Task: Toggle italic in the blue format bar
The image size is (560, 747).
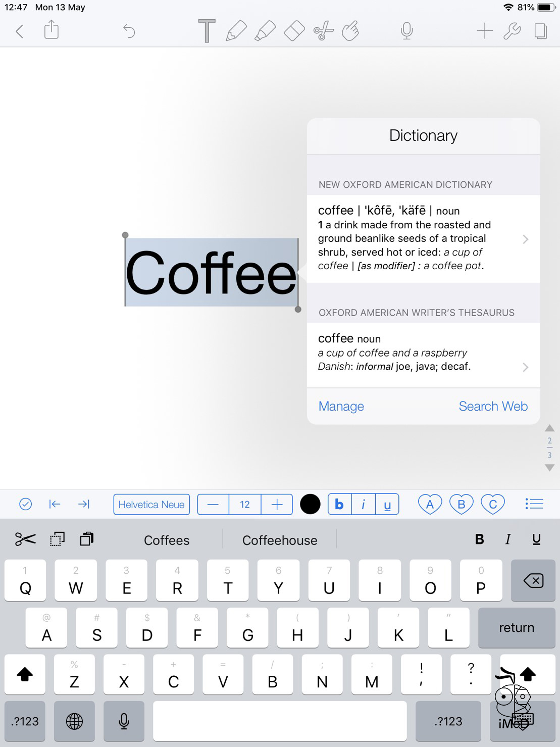Action: [x=363, y=505]
